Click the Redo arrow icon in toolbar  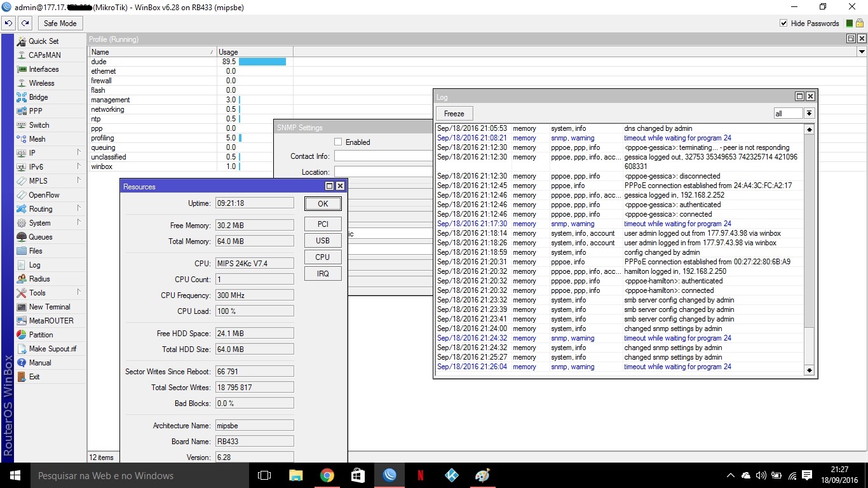click(x=25, y=24)
